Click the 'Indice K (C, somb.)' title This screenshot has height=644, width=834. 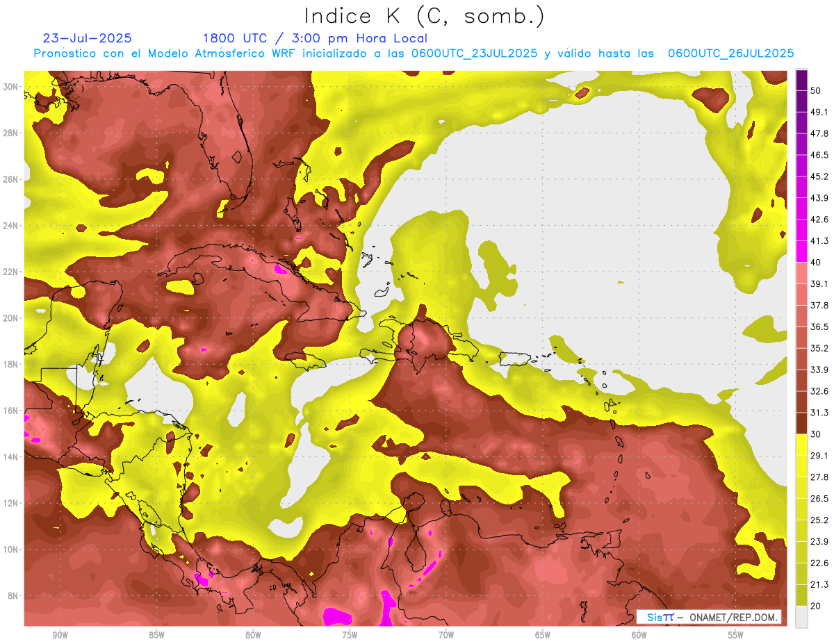(425, 16)
